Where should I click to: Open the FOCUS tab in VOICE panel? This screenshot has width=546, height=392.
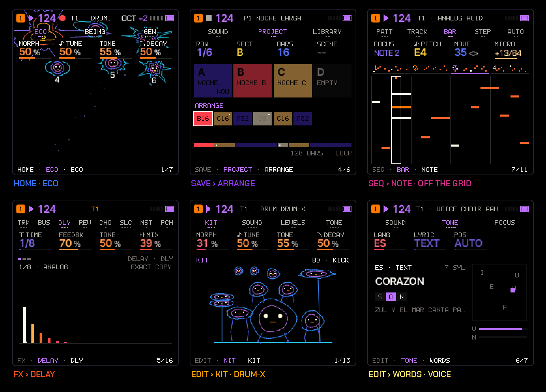pos(504,223)
